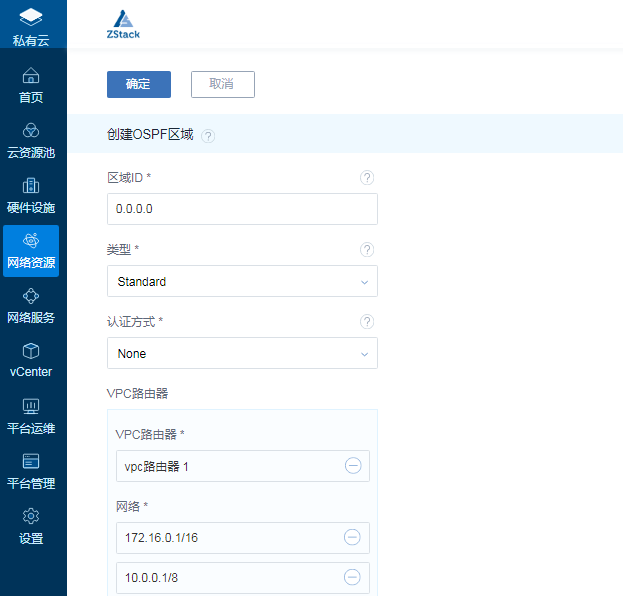Screen dimensions: 623x596
Task: Open 设置 settings in sidebar
Action: point(31,526)
